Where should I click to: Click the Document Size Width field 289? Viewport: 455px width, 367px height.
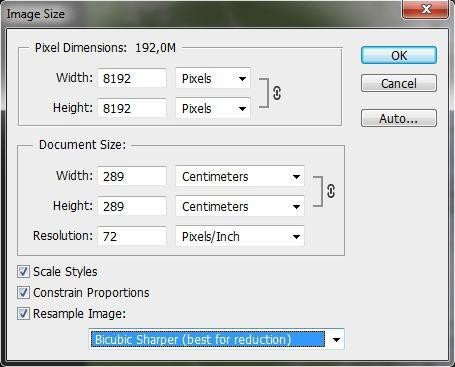click(132, 176)
